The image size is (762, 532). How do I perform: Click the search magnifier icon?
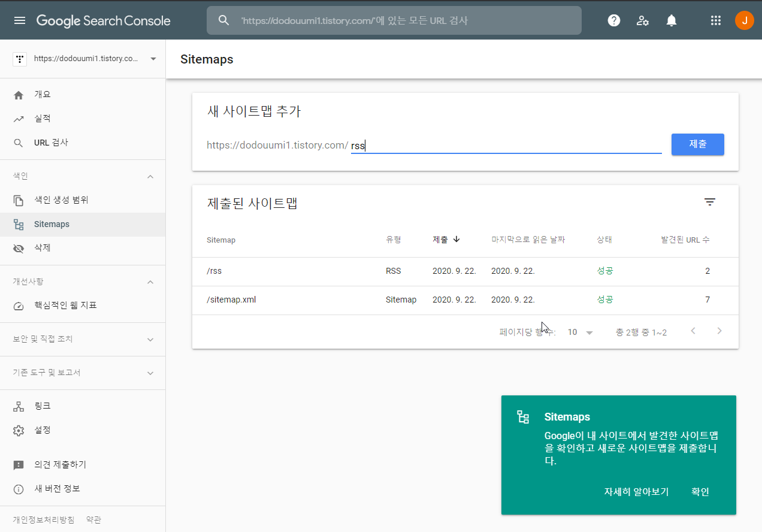click(224, 20)
